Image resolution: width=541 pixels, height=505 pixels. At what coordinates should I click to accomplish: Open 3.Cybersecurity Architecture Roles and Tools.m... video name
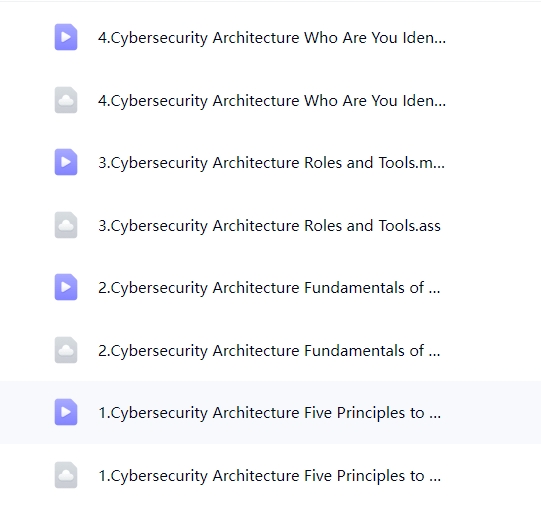(272, 163)
